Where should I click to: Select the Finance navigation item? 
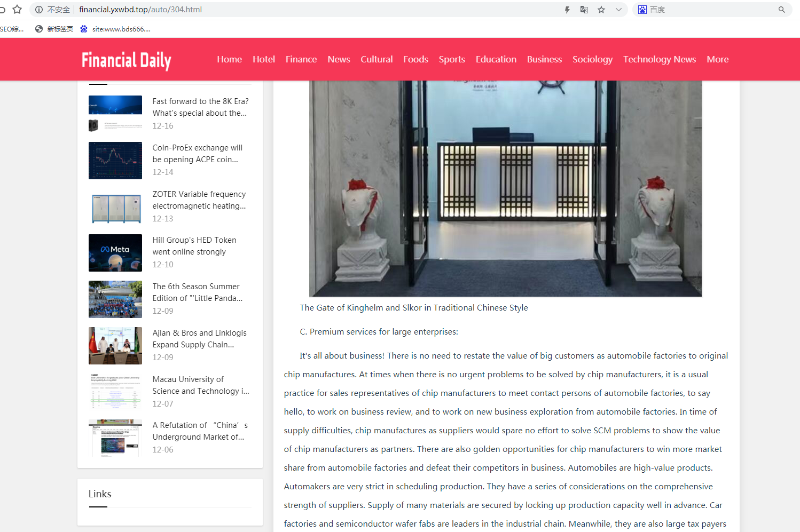pos(301,59)
